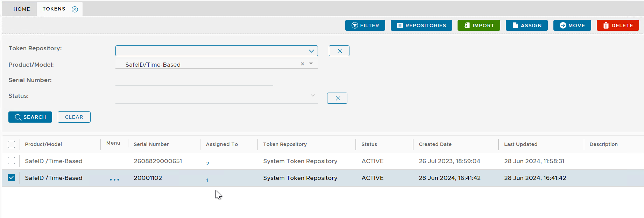Close the Tokens tab with X icon
Screen dimensions: 644x218
click(x=75, y=9)
